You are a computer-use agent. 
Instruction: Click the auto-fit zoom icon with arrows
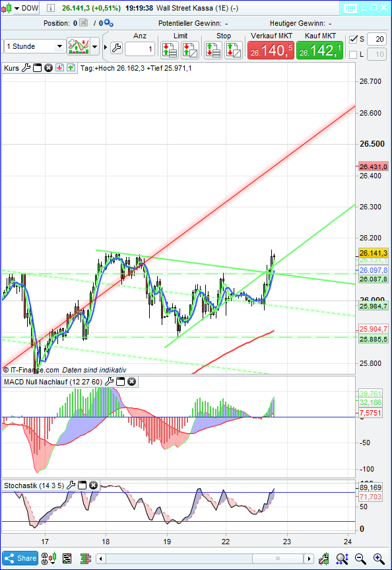(343, 558)
